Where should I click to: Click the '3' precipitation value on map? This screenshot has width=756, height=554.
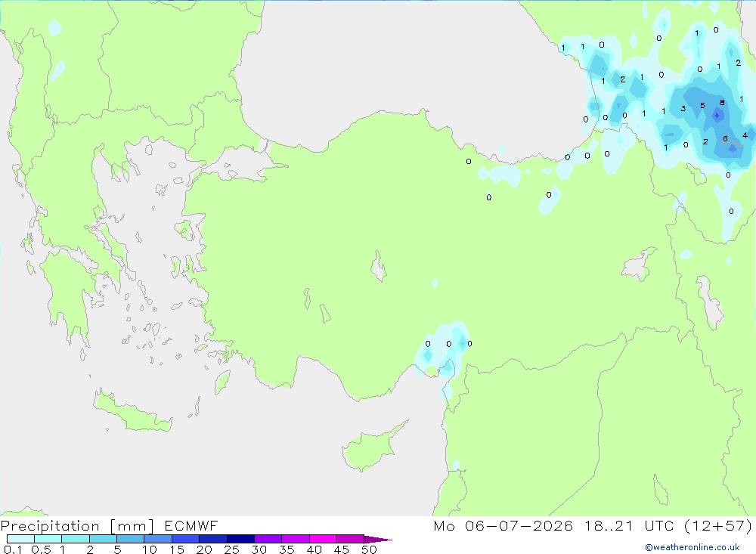(x=683, y=109)
